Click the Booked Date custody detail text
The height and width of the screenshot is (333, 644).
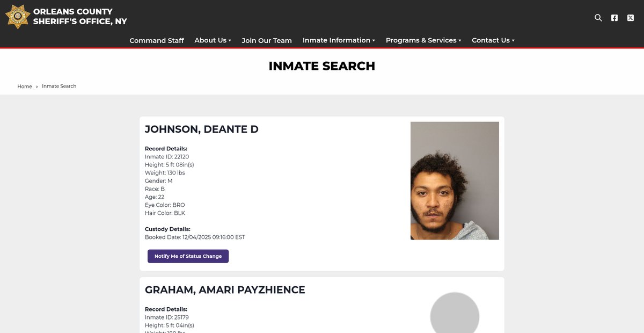(x=195, y=237)
